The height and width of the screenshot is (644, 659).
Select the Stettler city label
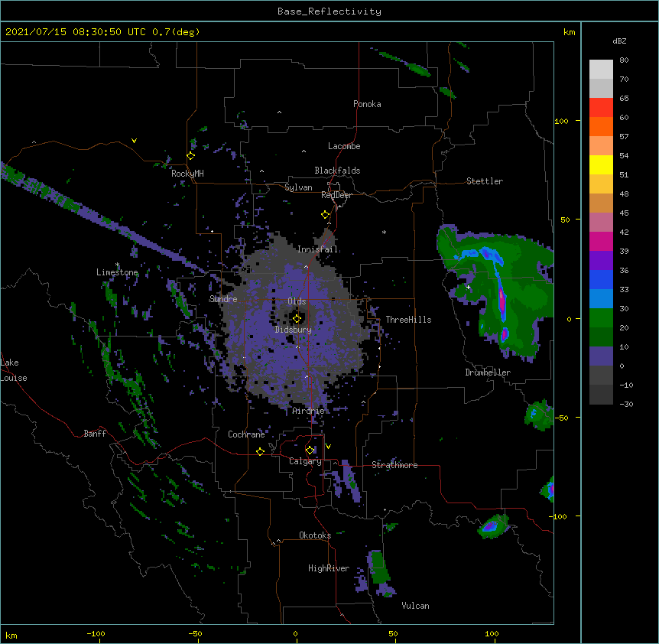pos(485,181)
